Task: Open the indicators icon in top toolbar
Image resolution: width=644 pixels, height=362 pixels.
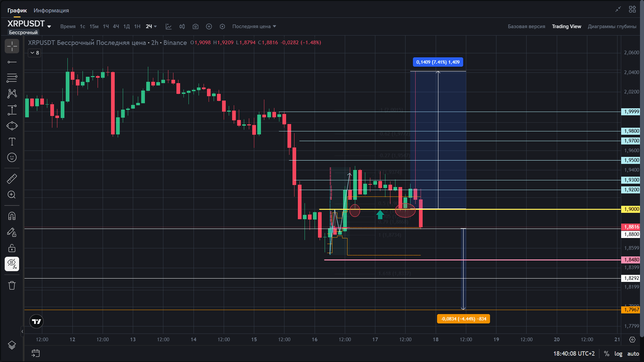Action: [x=168, y=26]
